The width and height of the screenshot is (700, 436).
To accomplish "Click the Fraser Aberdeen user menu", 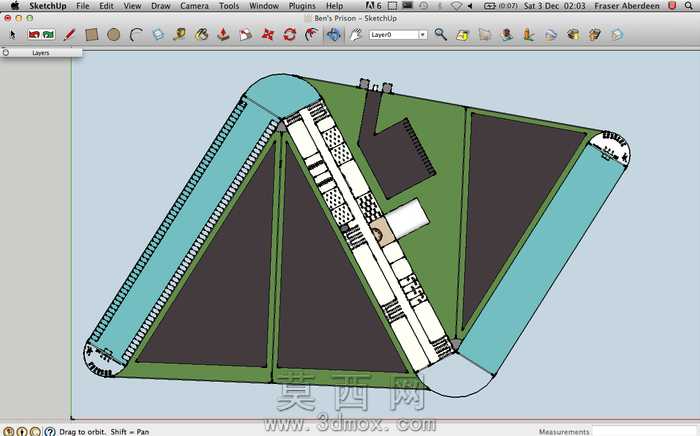I will pyautogui.click(x=627, y=6).
